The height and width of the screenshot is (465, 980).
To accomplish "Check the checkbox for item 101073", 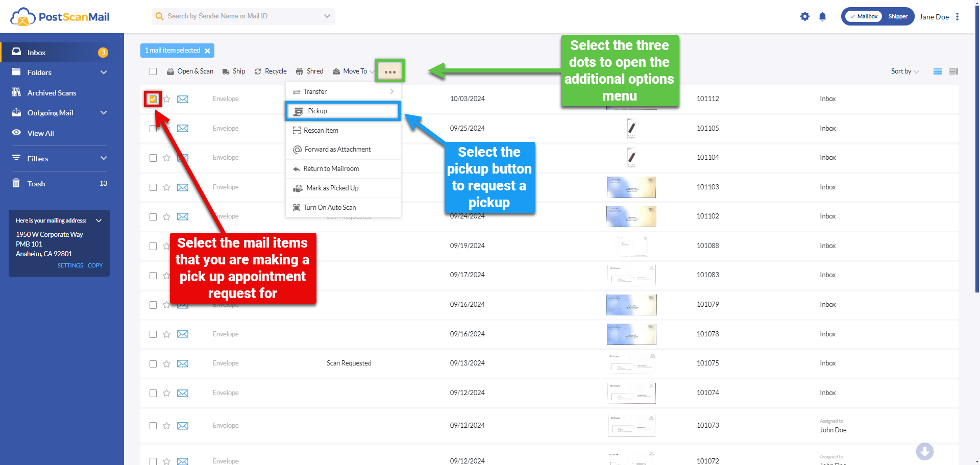I will point(153,426).
